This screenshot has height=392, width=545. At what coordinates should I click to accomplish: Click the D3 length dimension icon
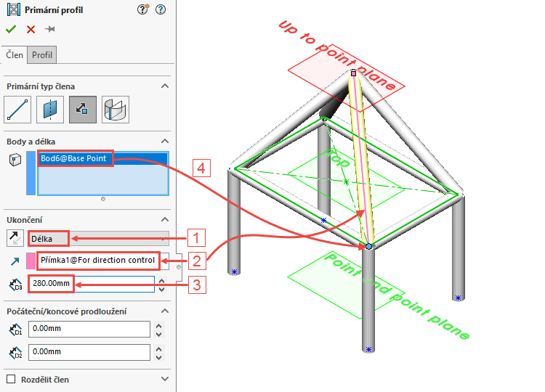tap(16, 285)
